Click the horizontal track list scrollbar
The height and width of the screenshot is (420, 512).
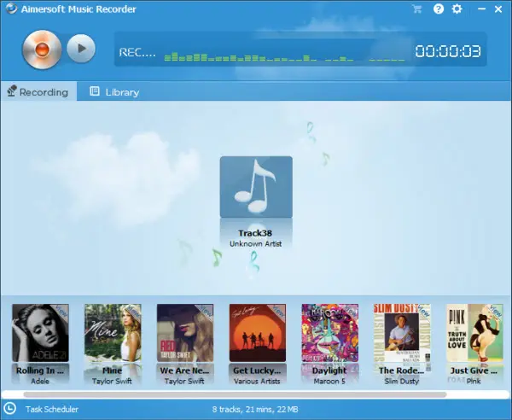[x=235, y=394]
